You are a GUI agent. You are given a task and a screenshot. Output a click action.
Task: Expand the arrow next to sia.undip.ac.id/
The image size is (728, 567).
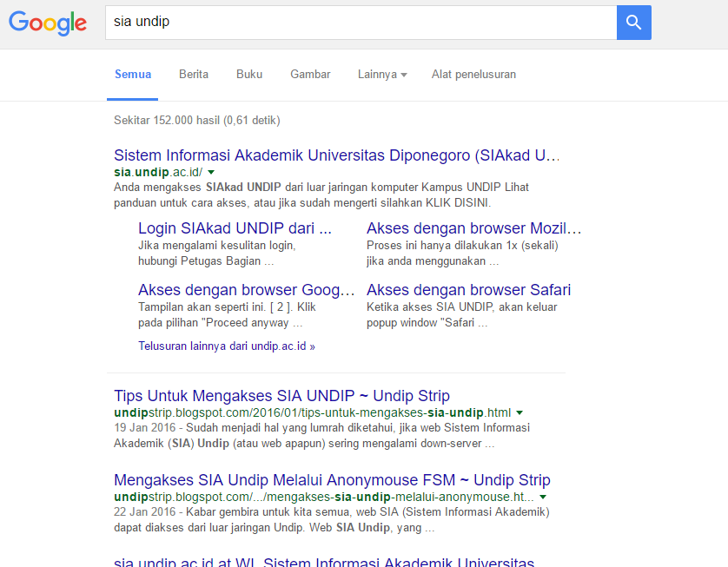click(x=211, y=172)
